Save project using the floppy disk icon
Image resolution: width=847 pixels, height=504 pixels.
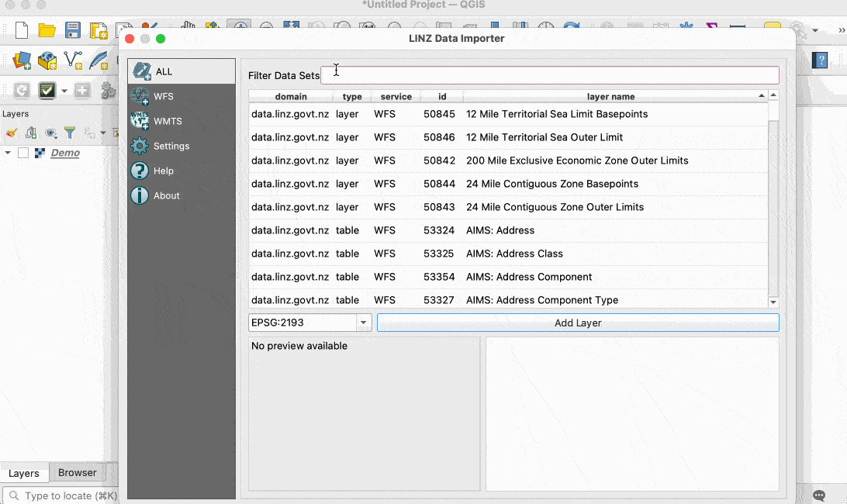tap(72, 30)
